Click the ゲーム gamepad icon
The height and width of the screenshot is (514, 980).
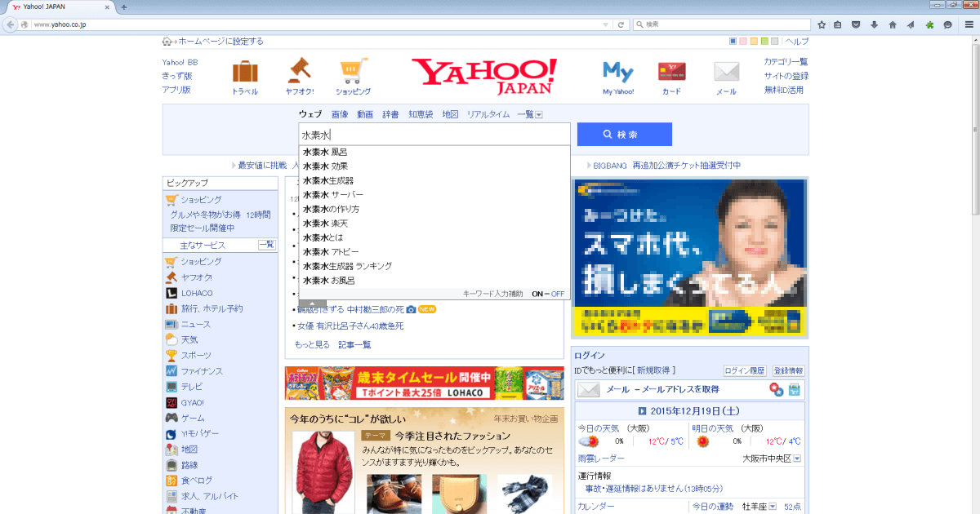tap(171, 419)
